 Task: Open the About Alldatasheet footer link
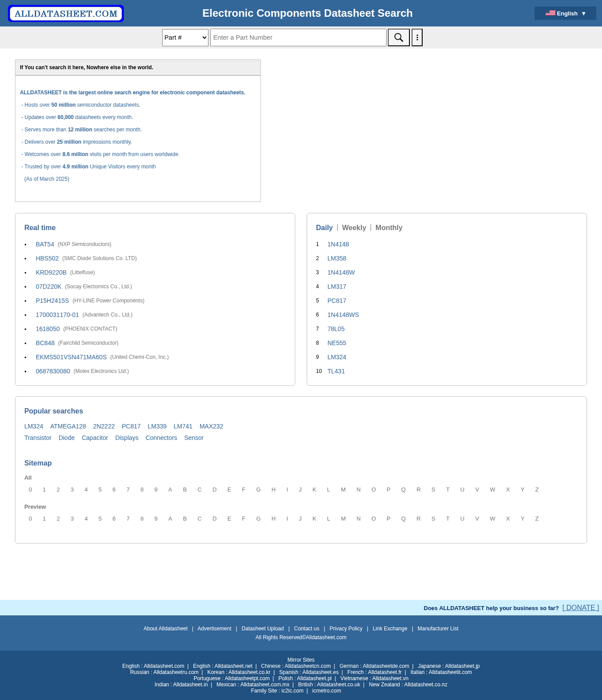[x=165, y=629]
